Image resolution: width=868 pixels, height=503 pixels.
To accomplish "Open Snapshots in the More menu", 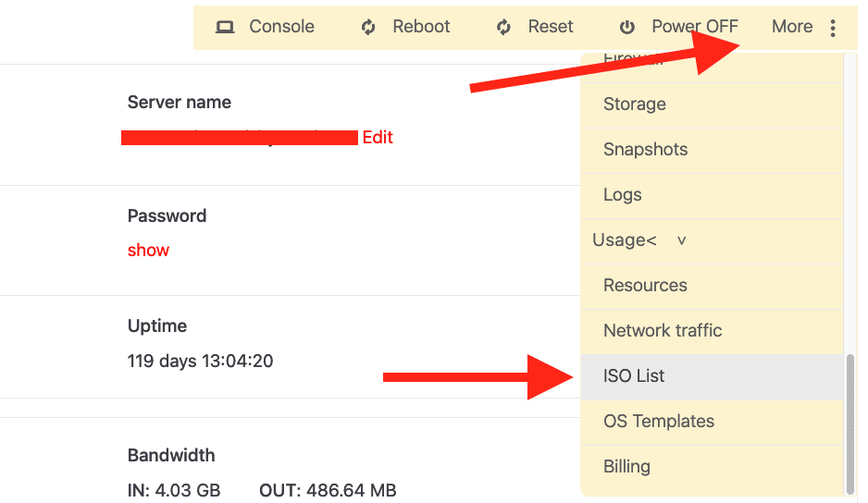I will [645, 150].
